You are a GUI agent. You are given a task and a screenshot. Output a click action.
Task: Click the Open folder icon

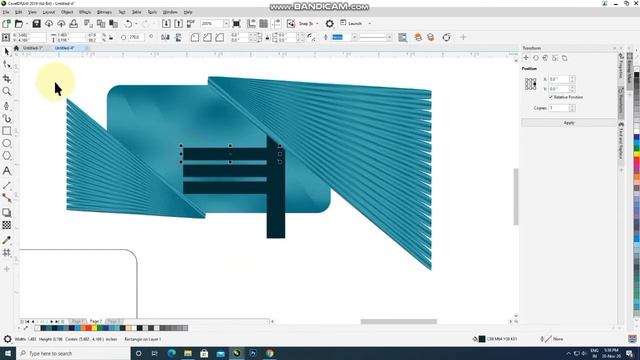[x=19, y=24]
